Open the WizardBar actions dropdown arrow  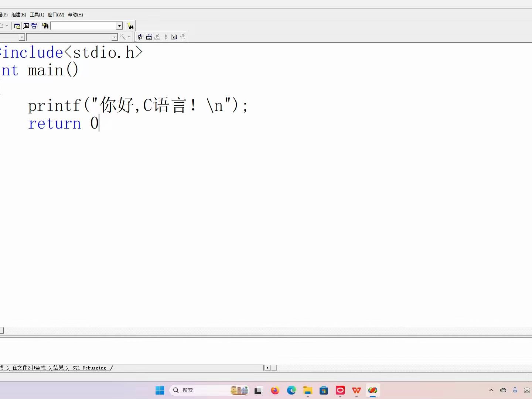[x=129, y=37]
